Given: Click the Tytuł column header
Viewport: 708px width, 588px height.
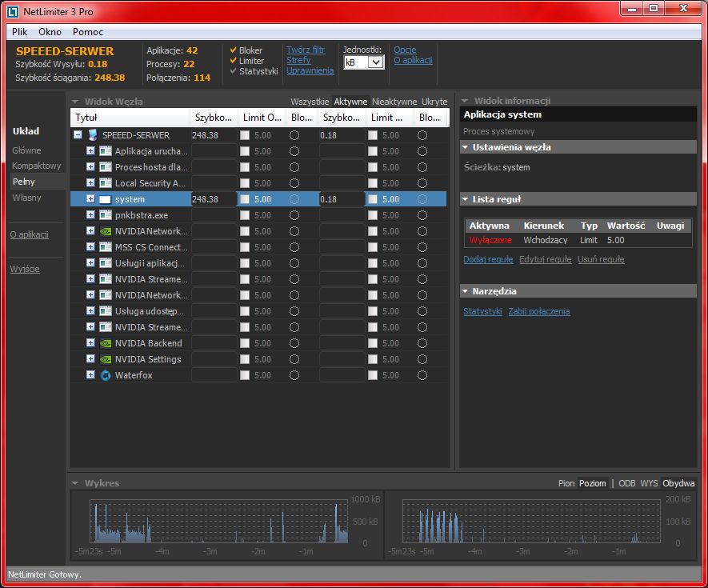Looking at the screenshot, I should pos(130,118).
